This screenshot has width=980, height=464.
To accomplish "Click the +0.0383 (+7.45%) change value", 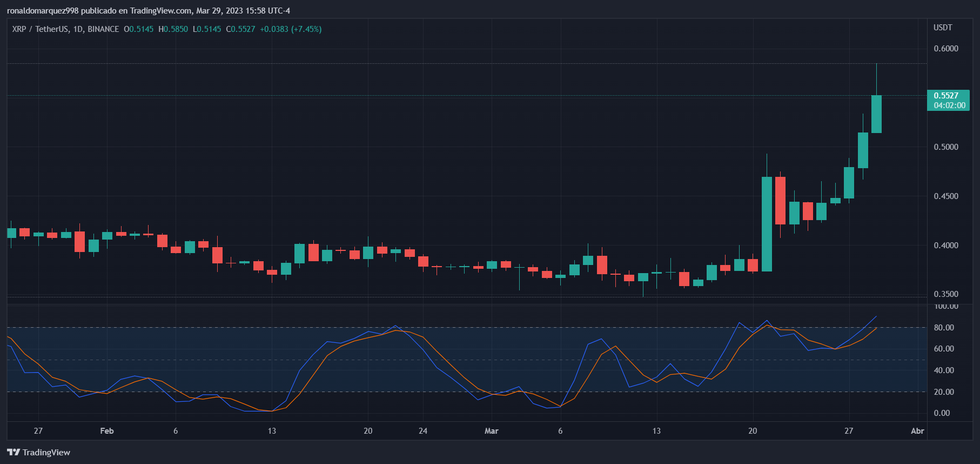I will tap(291, 29).
